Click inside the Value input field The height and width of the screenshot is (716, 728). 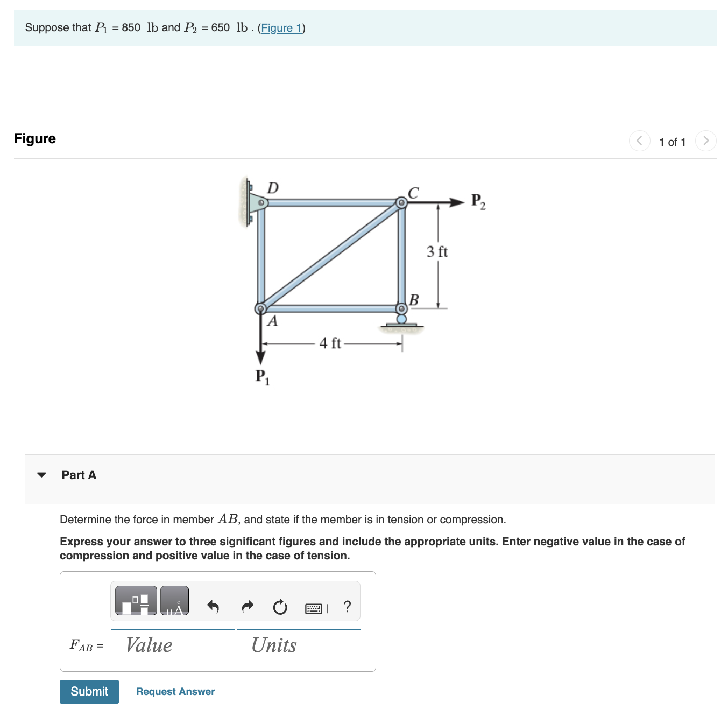[172, 645]
